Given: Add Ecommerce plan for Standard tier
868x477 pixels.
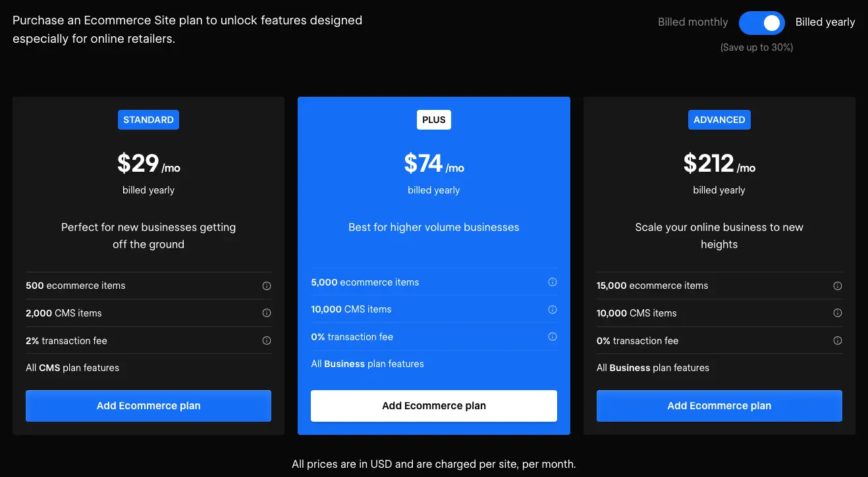Looking at the screenshot, I should pyautogui.click(x=148, y=406).
